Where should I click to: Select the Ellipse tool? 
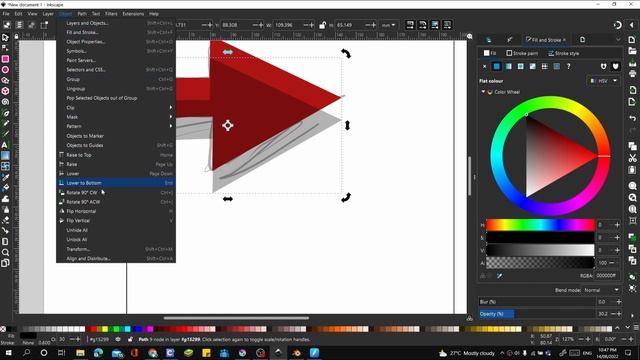click(x=5, y=69)
